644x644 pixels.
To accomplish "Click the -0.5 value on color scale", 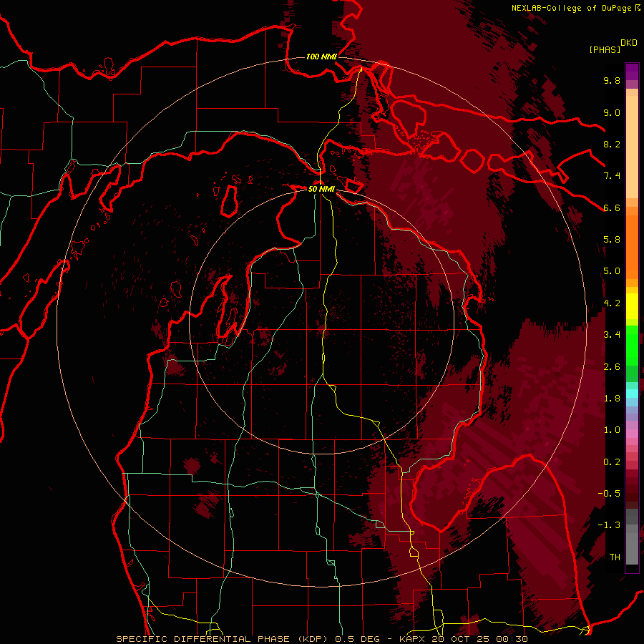I will tap(609, 494).
